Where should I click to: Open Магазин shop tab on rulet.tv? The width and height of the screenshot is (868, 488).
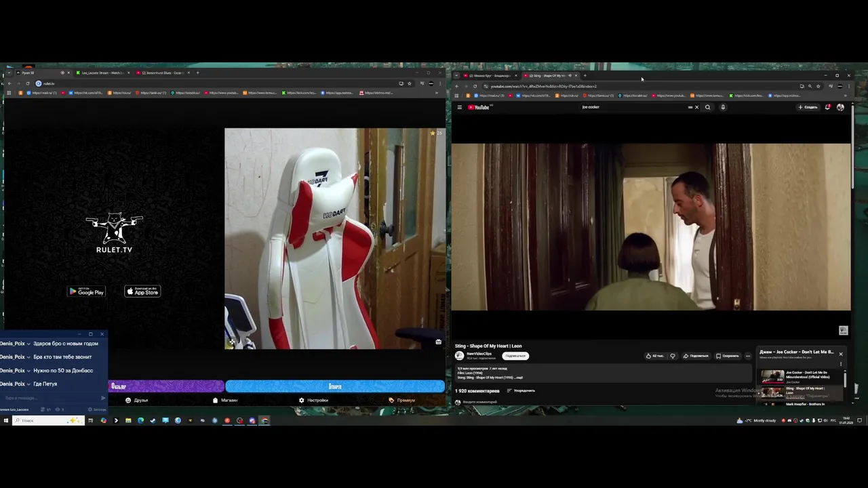[225, 400]
